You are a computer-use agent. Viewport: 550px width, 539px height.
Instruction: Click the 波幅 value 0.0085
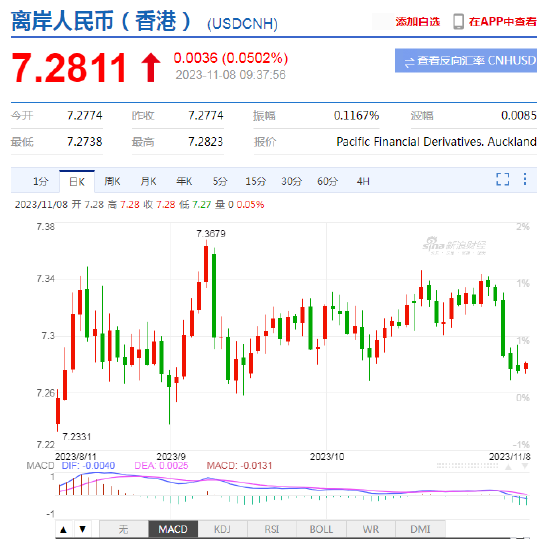point(519,115)
